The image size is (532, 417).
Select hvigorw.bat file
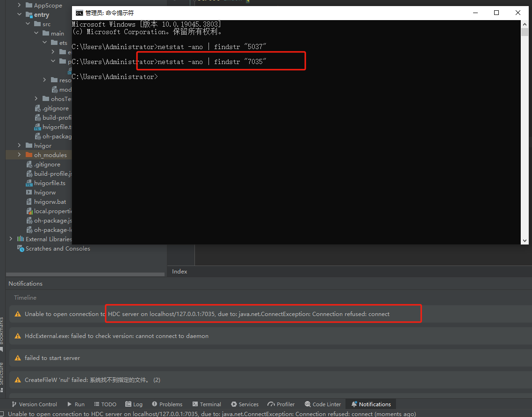click(50, 201)
